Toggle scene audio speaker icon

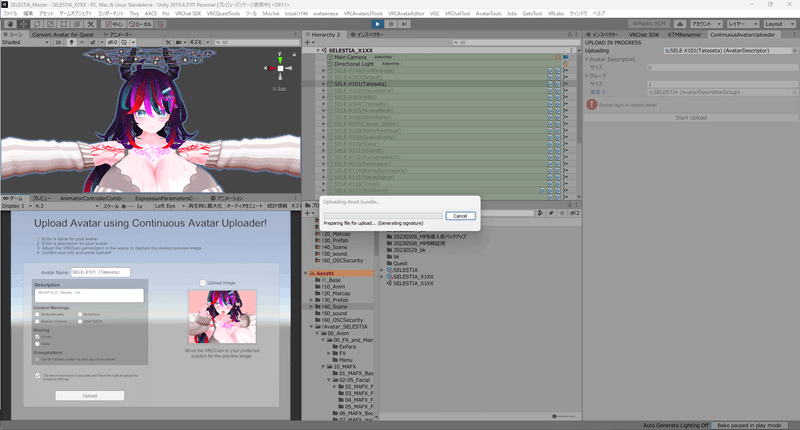coord(83,42)
